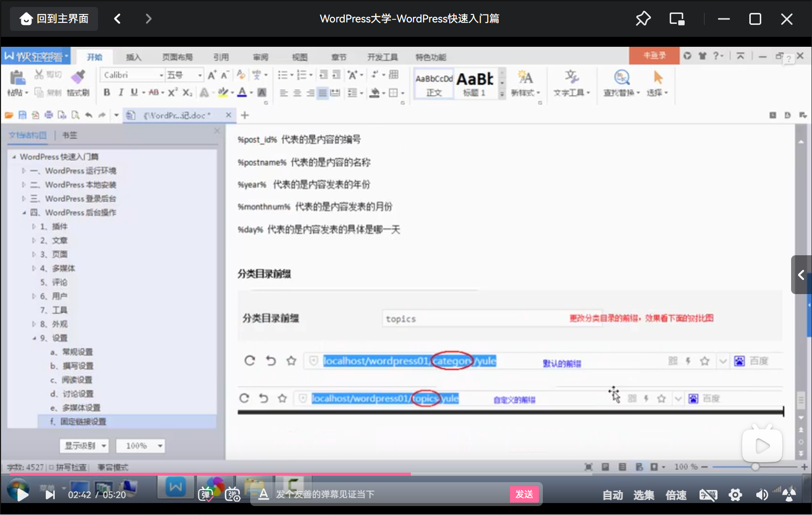Expand the side panel chevron at right edge
Image resolution: width=812 pixels, height=515 pixels.
pyautogui.click(x=801, y=275)
